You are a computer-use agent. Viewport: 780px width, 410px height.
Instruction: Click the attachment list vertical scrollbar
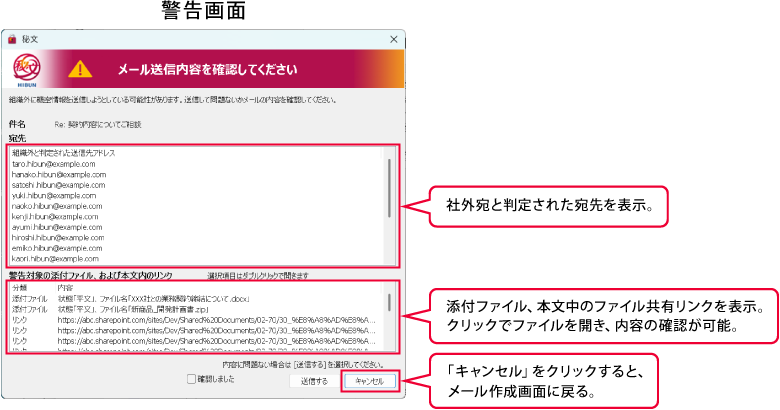tap(389, 303)
